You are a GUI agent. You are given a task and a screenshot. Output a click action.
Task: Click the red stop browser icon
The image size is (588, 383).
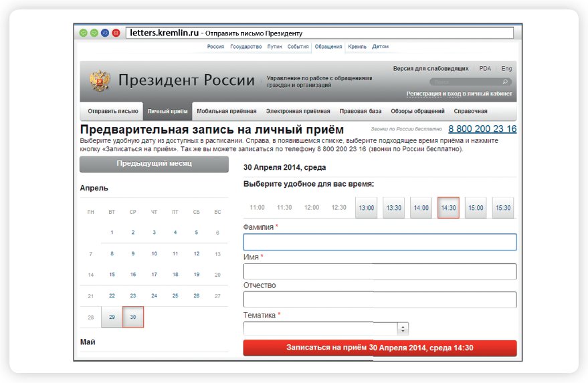point(116,33)
